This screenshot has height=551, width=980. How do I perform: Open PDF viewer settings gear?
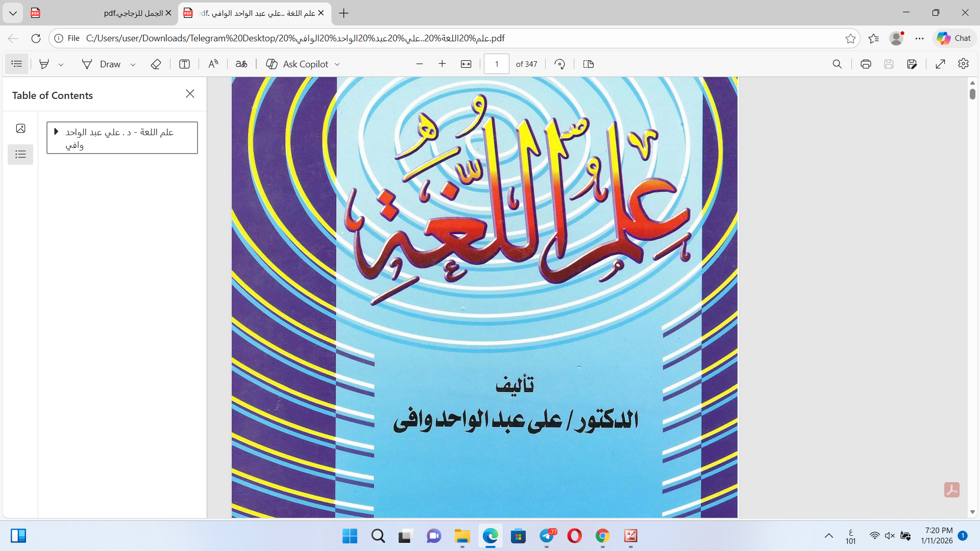pyautogui.click(x=963, y=64)
